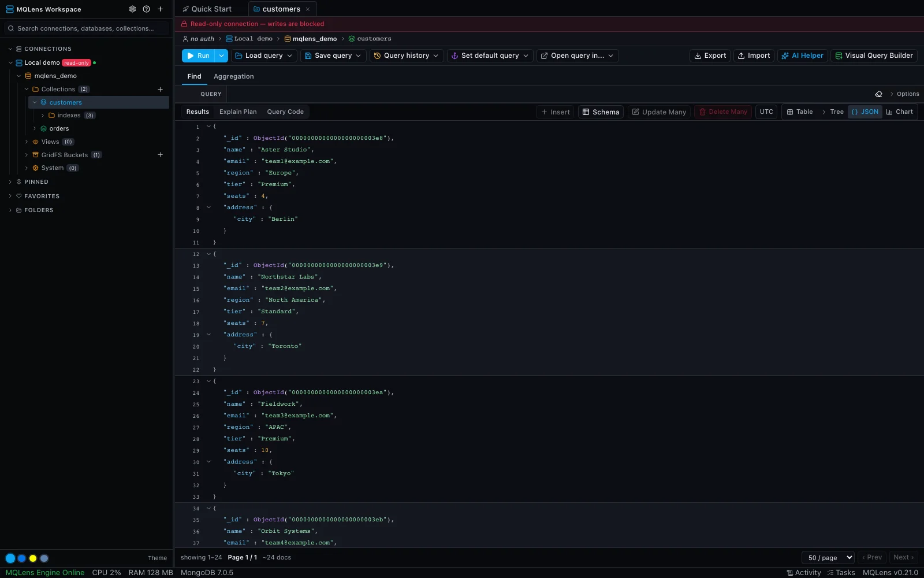Open the Run options dropdown arrow
Screen dimensions: 924x578
[221, 55]
